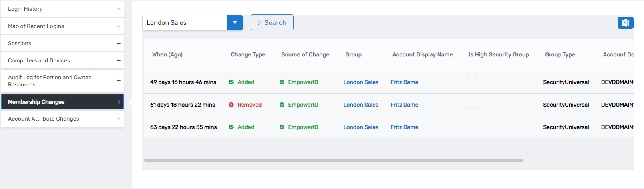644x189 pixels.
Task: Select Membership Changes menu item
Action: [62, 102]
